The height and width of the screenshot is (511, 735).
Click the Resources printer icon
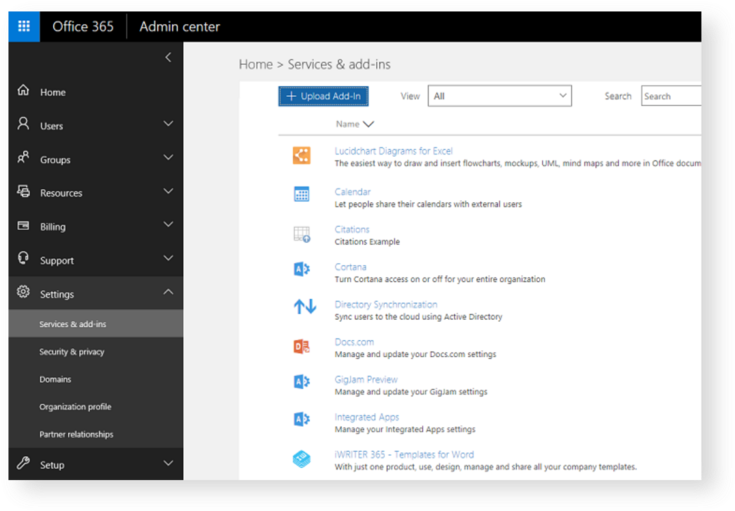[23, 191]
